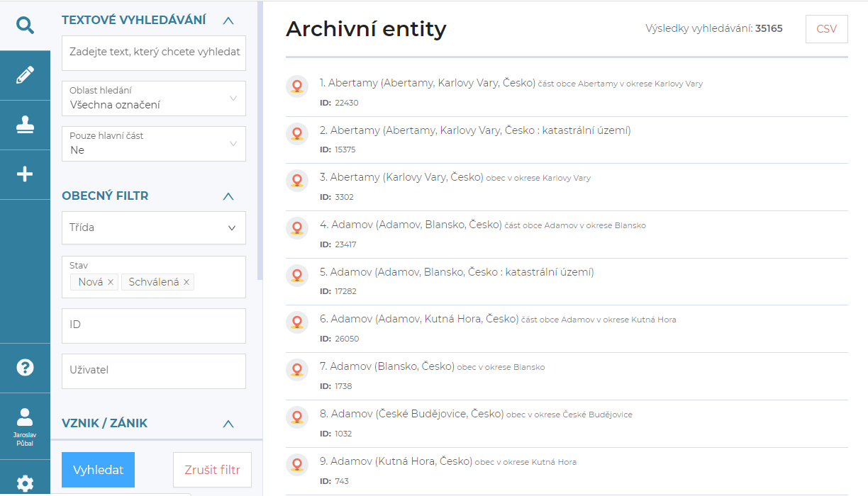The height and width of the screenshot is (496, 868).
Task: Collapse the Obecný filtr section
Action: [228, 196]
